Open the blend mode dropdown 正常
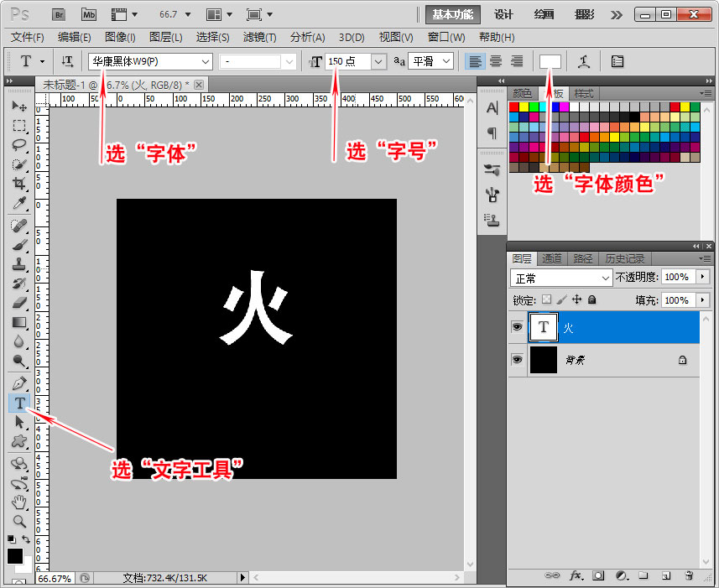Image resolution: width=719 pixels, height=588 pixels. point(560,278)
